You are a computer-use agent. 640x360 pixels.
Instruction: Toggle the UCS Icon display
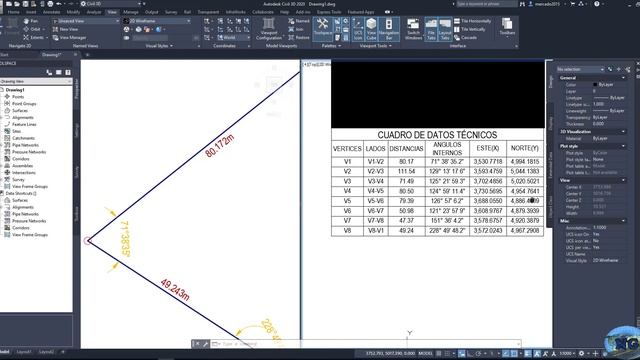[358, 29]
